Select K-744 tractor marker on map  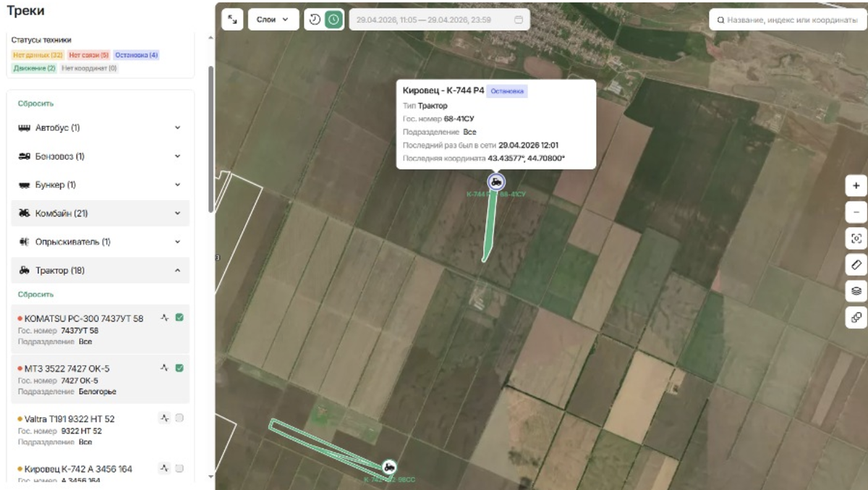496,182
